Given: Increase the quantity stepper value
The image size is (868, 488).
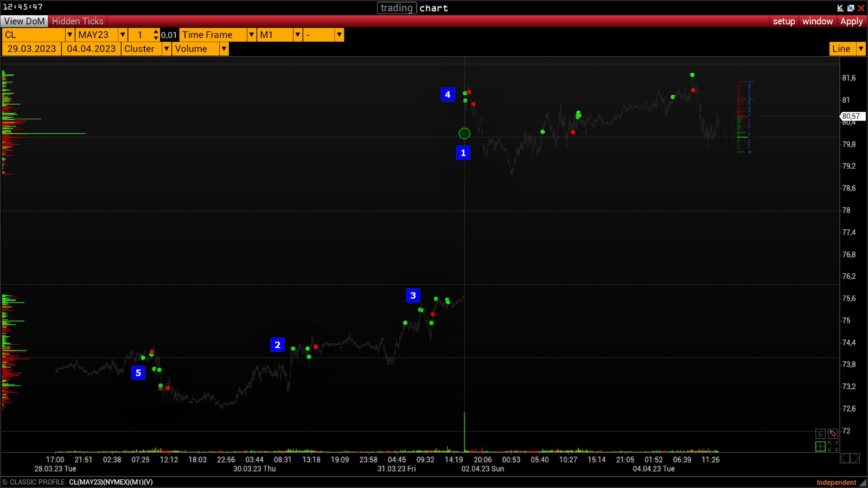Looking at the screenshot, I should click(156, 31).
